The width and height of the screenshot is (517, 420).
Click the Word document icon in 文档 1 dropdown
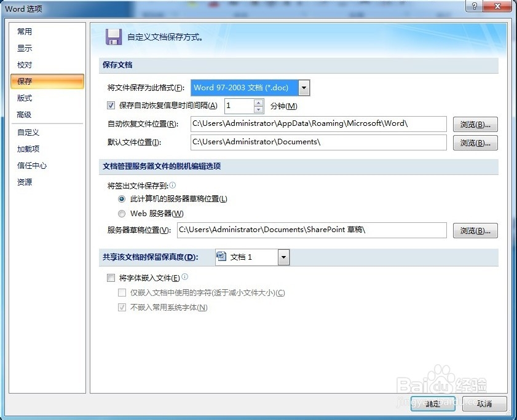tap(221, 256)
